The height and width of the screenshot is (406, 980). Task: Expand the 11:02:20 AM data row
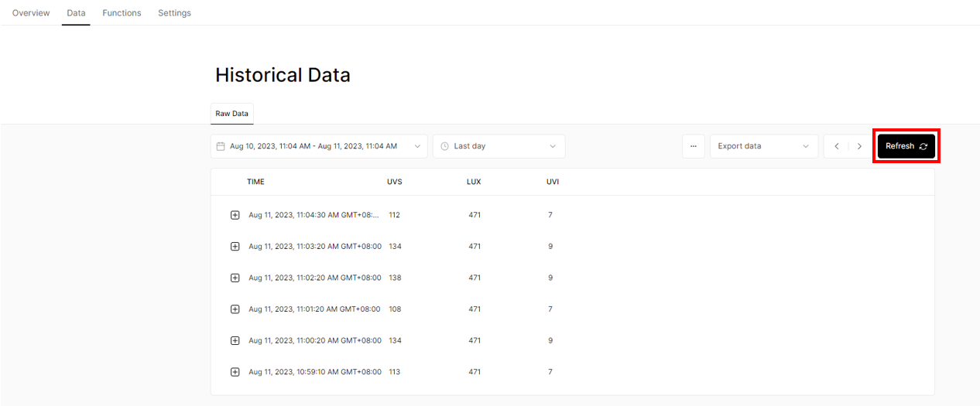click(235, 278)
